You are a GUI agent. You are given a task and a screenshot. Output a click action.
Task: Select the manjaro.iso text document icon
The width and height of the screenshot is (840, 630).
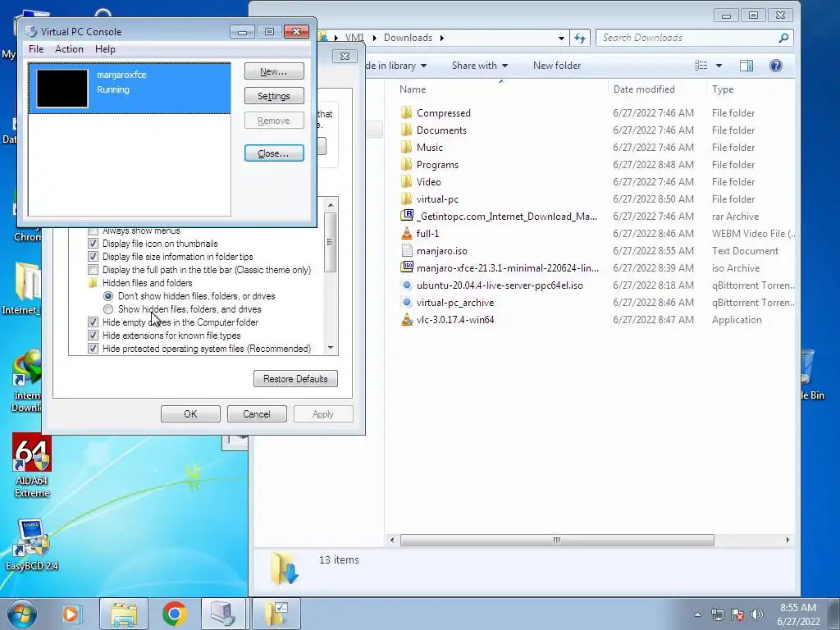[407, 251]
